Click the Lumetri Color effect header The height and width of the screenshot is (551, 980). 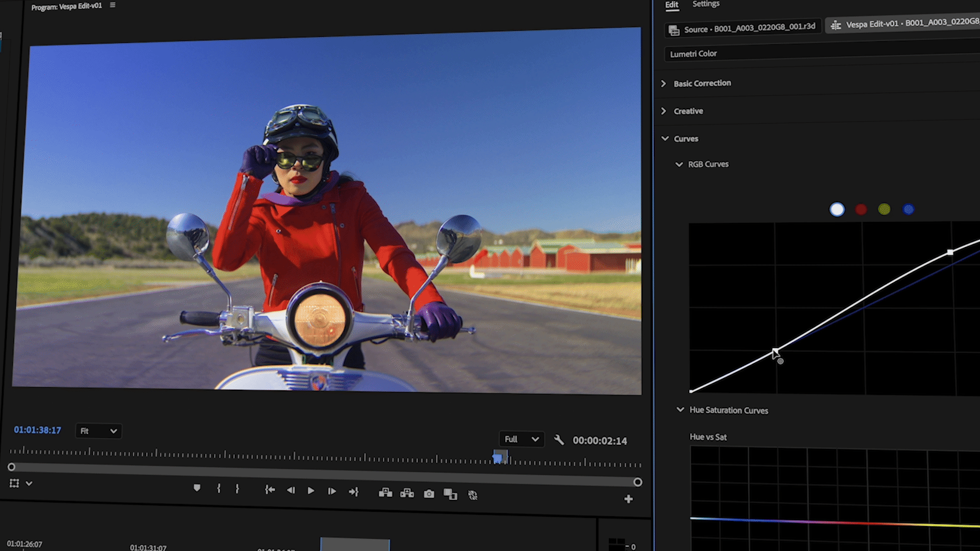694,54
